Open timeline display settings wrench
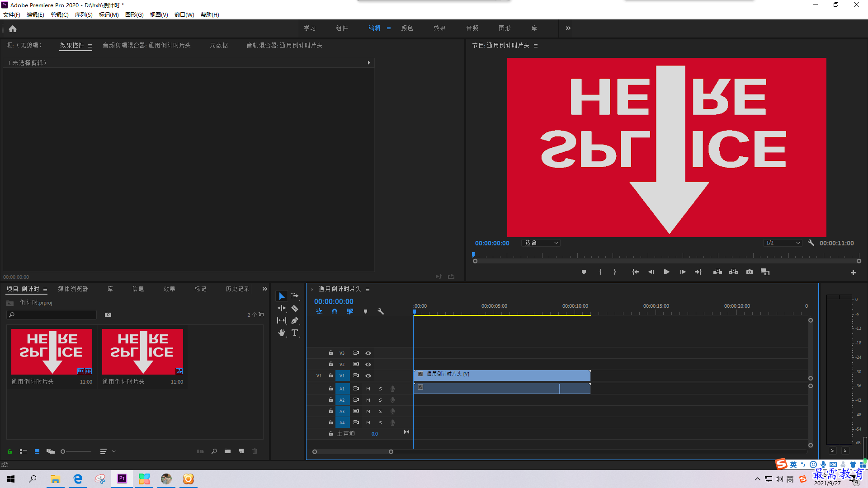 pos(381,311)
